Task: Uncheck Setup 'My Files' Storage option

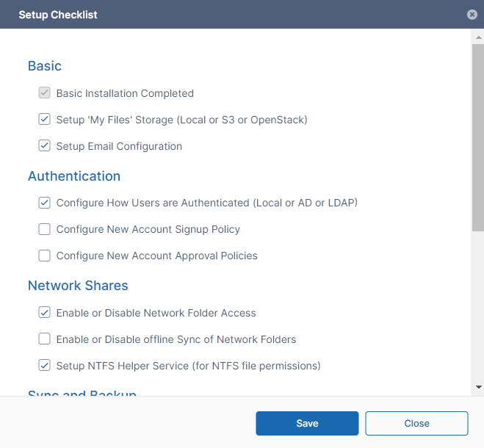Action: pyautogui.click(x=45, y=119)
